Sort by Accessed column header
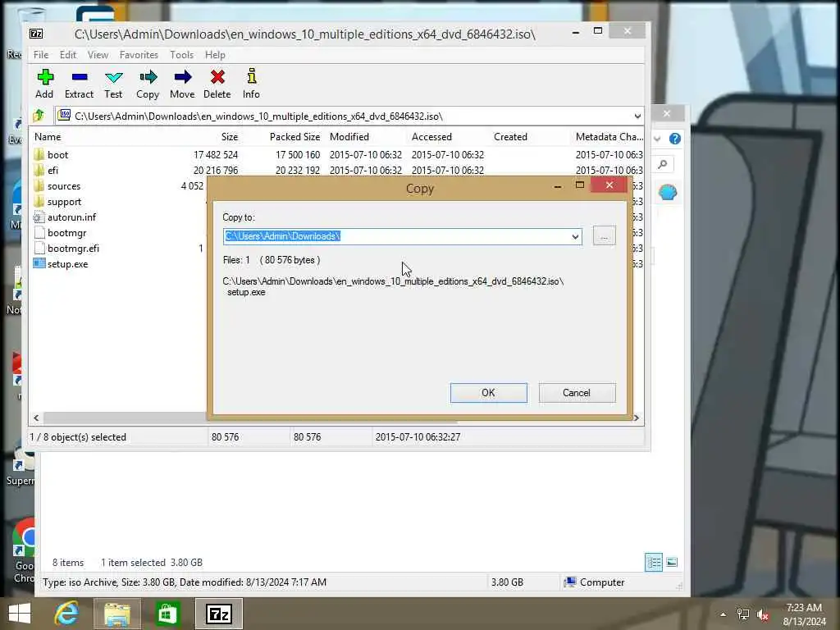 [431, 137]
